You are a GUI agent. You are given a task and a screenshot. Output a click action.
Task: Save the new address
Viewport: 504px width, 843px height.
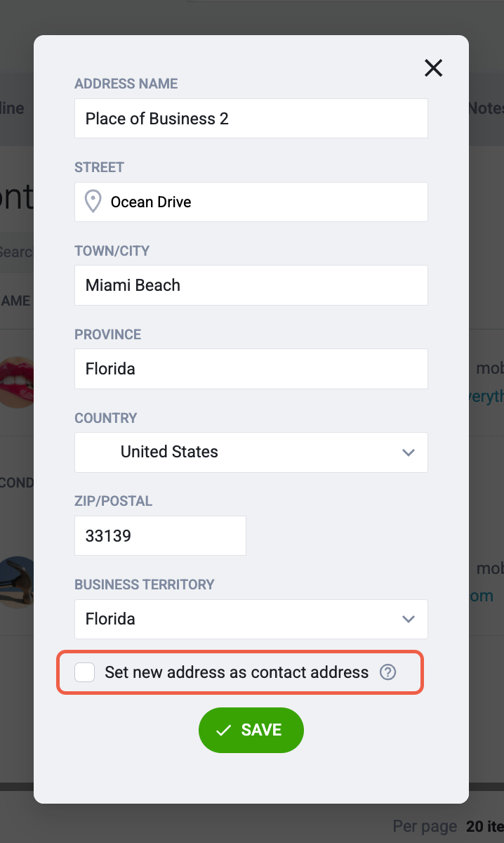click(x=251, y=730)
